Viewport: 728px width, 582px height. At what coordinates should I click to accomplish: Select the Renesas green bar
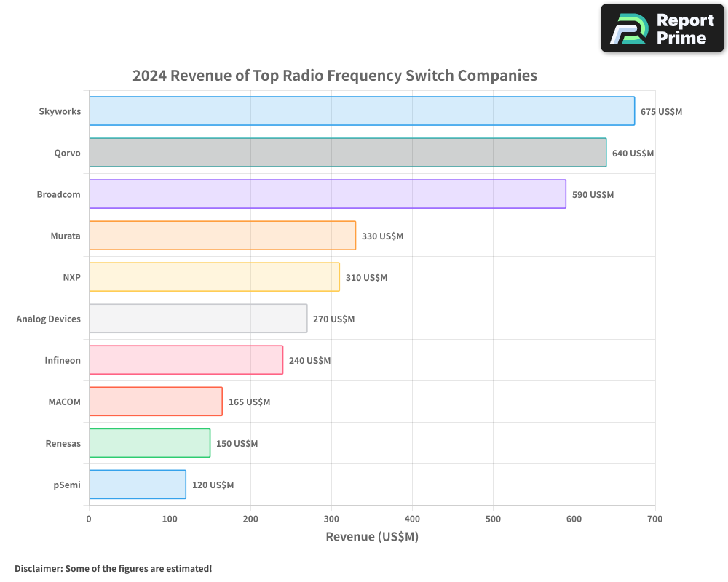point(149,443)
